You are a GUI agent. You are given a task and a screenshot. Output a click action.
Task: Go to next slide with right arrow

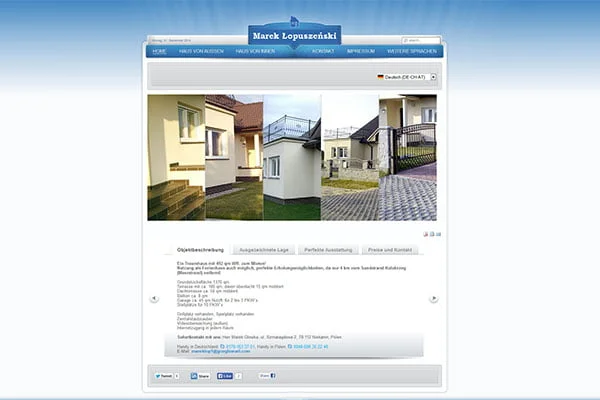(x=434, y=299)
